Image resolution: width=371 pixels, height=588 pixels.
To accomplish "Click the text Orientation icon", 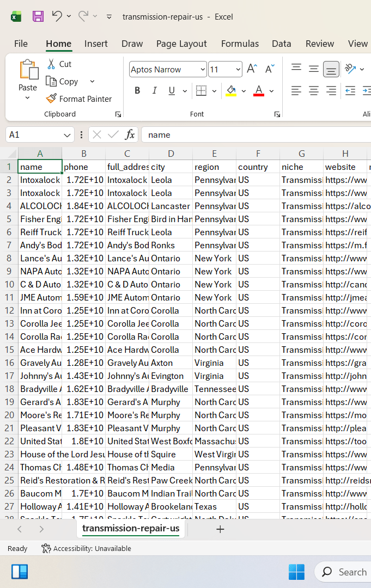I will click(350, 69).
